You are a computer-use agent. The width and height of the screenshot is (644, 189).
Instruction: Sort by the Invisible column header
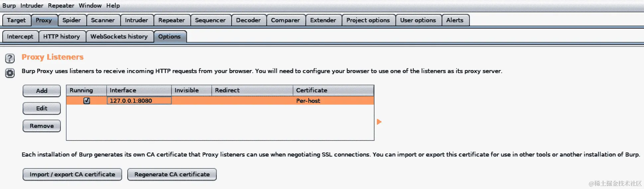pyautogui.click(x=191, y=90)
